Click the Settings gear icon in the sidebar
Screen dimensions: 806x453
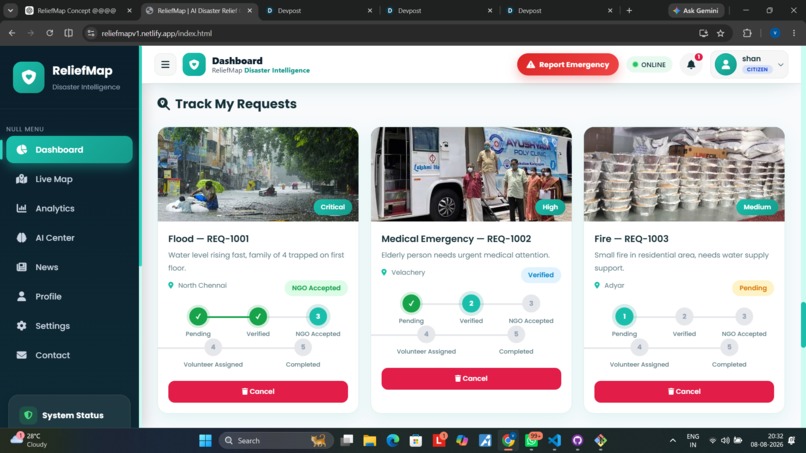pyautogui.click(x=22, y=325)
